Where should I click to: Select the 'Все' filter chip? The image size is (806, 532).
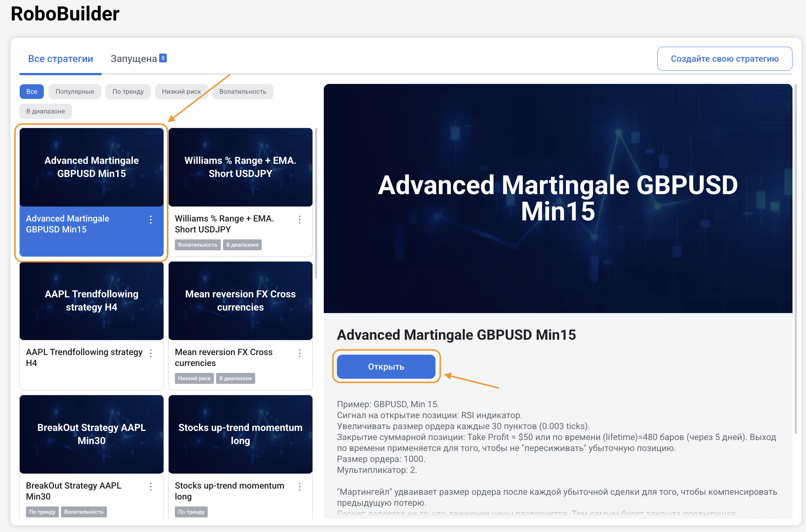tap(32, 92)
